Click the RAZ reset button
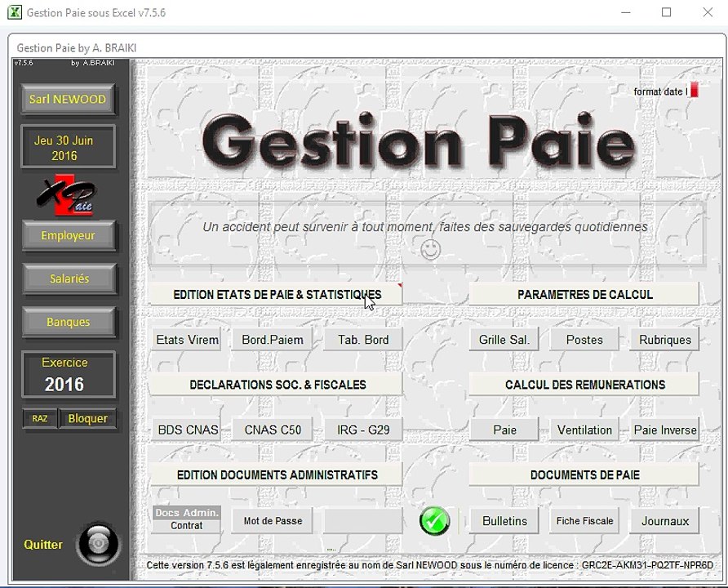 40,418
